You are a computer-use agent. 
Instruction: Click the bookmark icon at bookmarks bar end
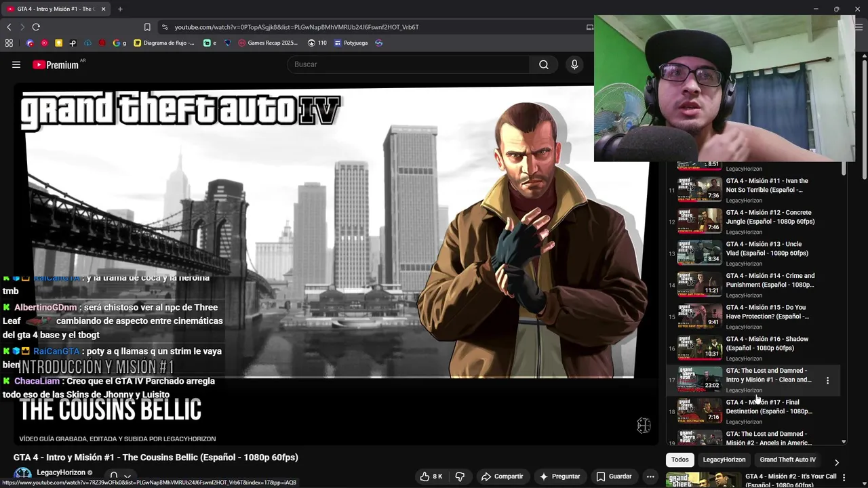[378, 43]
